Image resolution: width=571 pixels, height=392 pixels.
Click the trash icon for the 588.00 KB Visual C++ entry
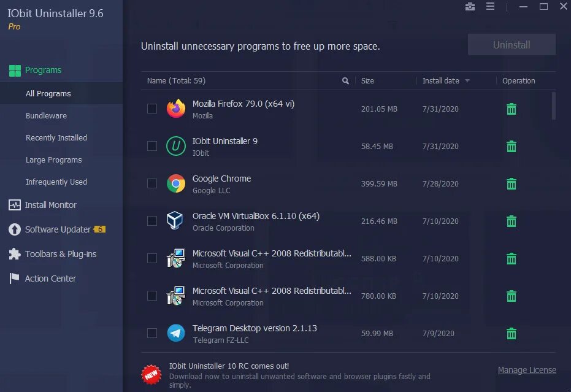512,258
